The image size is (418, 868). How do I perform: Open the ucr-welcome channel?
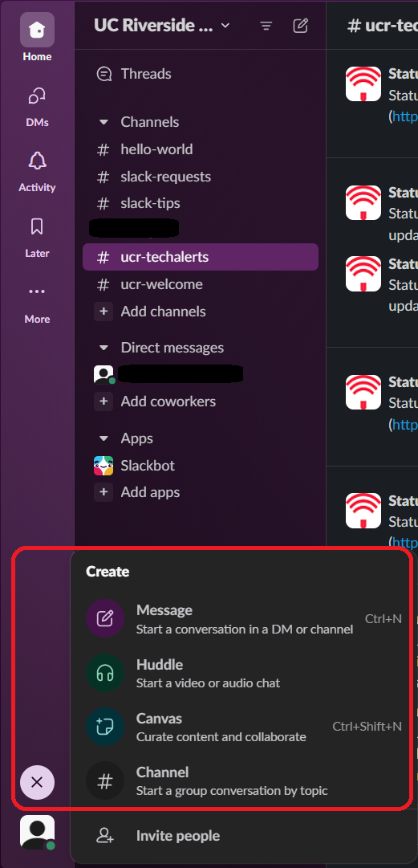click(x=200, y=284)
